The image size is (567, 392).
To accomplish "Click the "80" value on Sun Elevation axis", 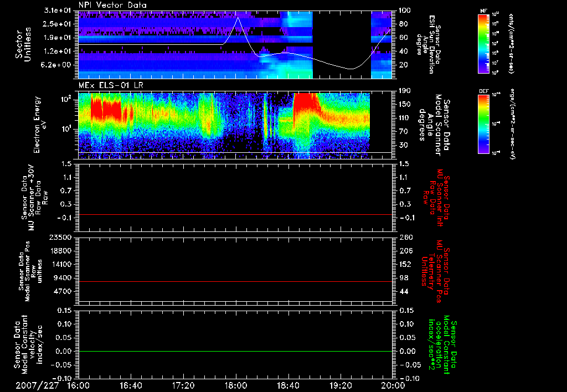I will 403,24.
